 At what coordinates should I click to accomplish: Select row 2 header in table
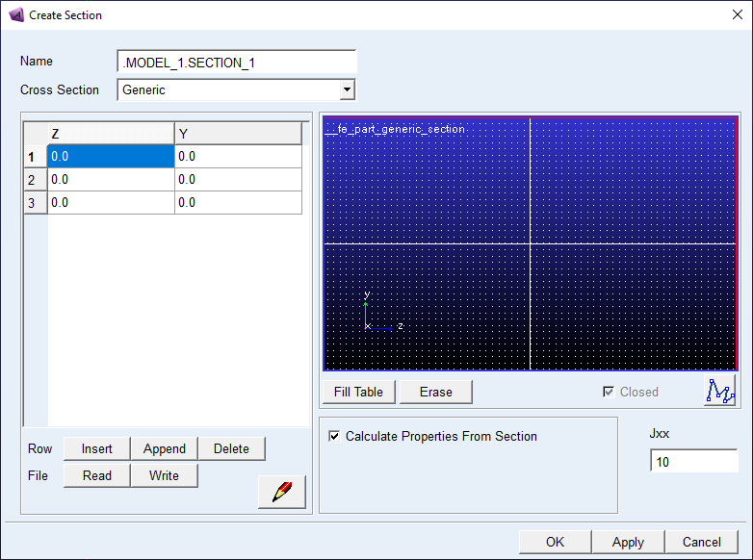35,180
